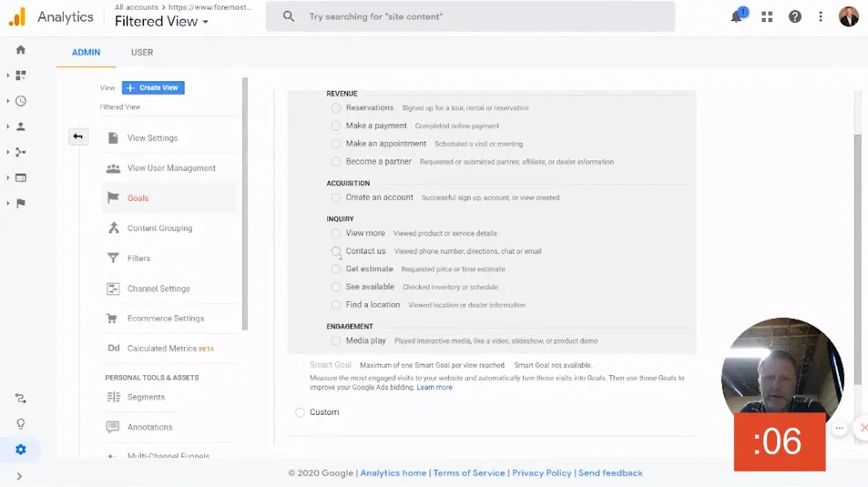
Task: Click the search magnifier icon
Action: pos(289,16)
